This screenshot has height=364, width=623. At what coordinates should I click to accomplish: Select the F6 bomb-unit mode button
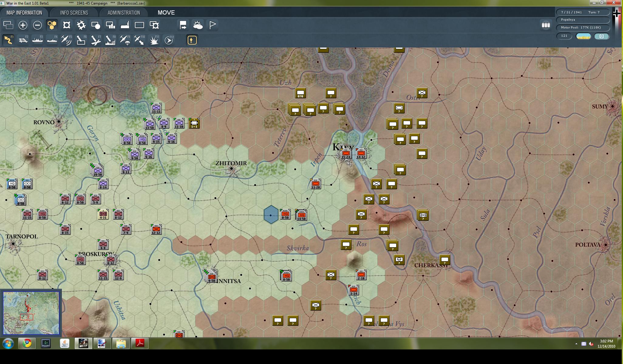(x=81, y=40)
